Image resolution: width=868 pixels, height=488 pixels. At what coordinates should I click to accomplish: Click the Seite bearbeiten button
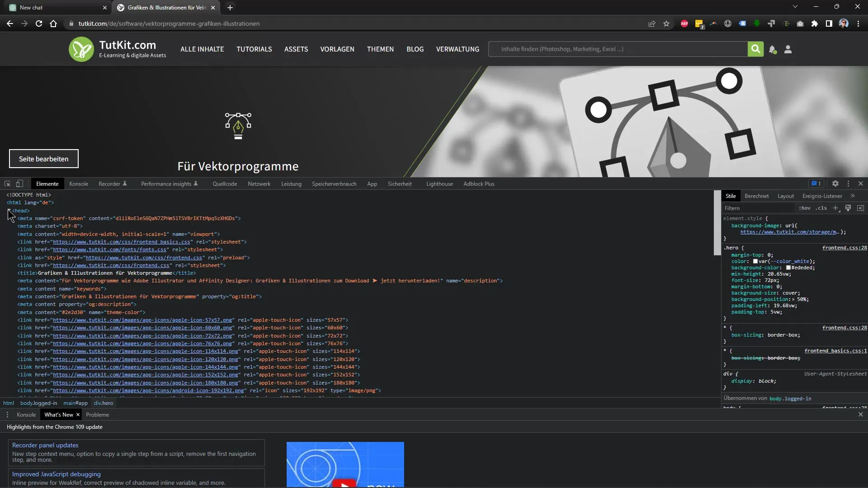click(44, 159)
